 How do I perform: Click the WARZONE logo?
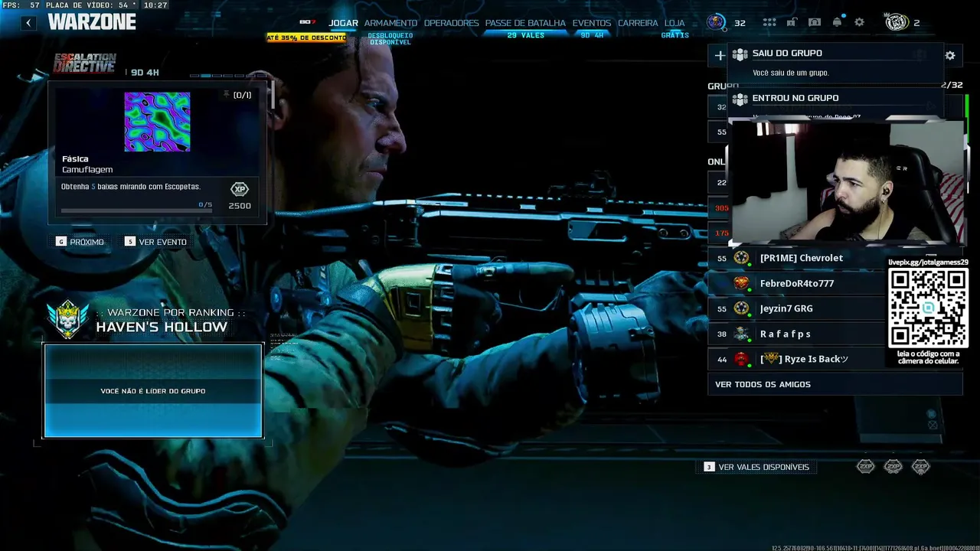pyautogui.click(x=92, y=22)
